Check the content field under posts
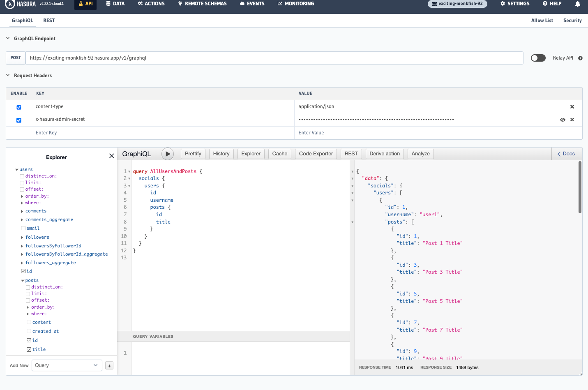Image resolution: width=588 pixels, height=390 pixels. click(x=29, y=322)
